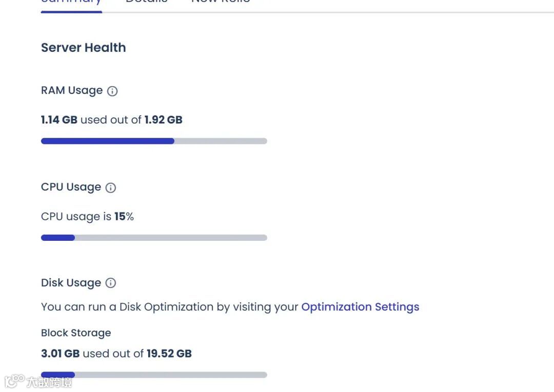This screenshot has height=392, width=554.
Task: Click the RAM Usage info icon
Action: pyautogui.click(x=112, y=91)
